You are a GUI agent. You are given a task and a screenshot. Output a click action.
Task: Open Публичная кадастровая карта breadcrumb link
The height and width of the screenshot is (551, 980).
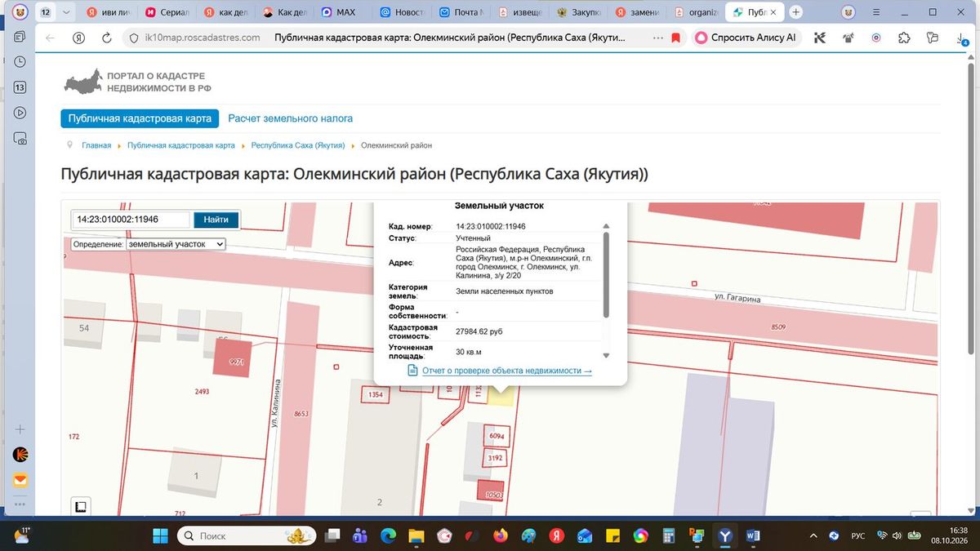[x=181, y=145]
